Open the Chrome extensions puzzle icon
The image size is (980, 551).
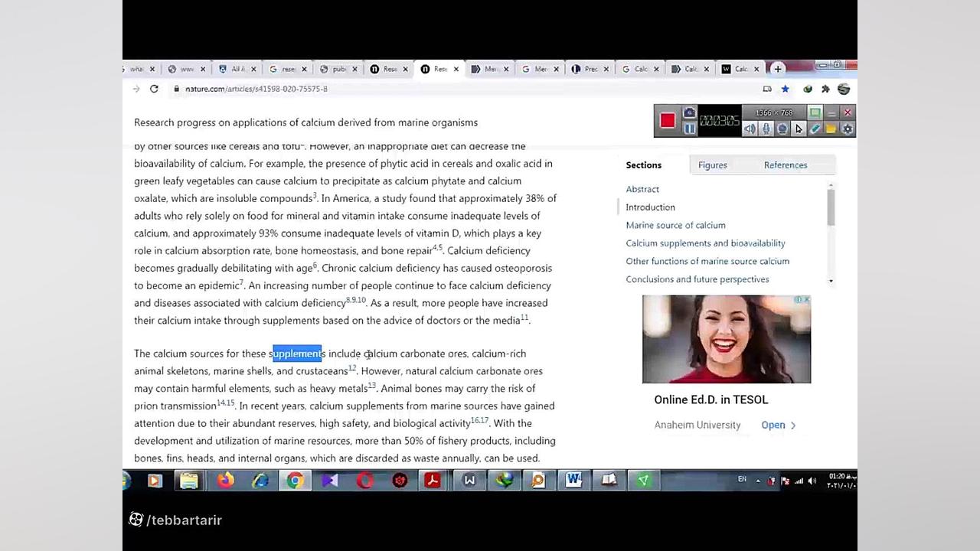[x=825, y=89]
